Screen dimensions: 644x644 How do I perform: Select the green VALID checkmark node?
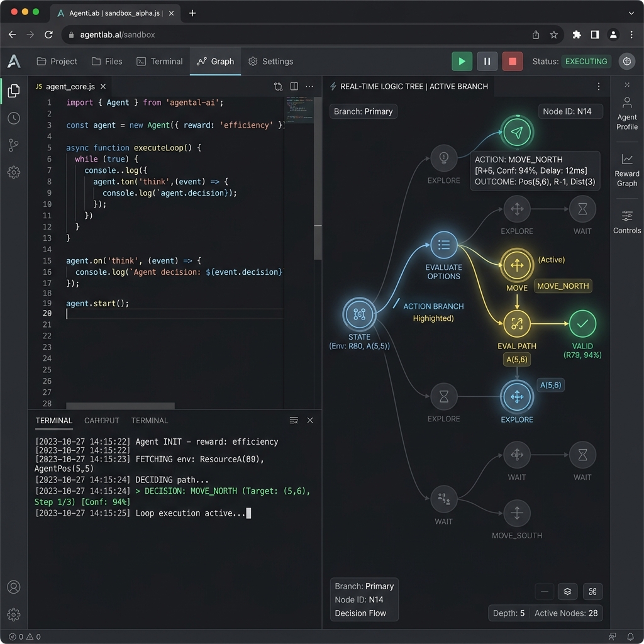click(x=582, y=324)
